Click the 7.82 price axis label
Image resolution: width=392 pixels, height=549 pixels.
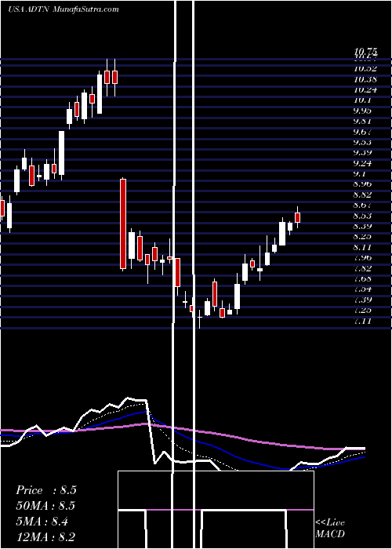tap(364, 268)
